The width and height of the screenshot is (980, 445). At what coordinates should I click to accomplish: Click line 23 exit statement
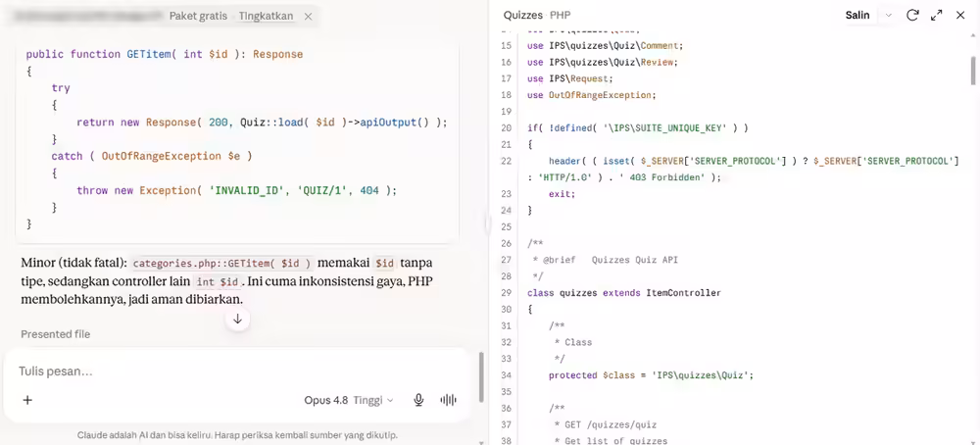[x=562, y=194]
